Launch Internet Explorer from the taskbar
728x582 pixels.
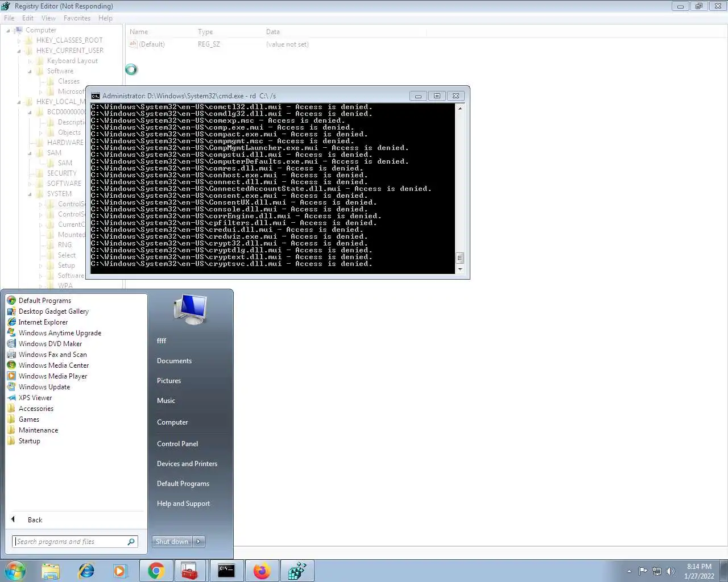86,571
